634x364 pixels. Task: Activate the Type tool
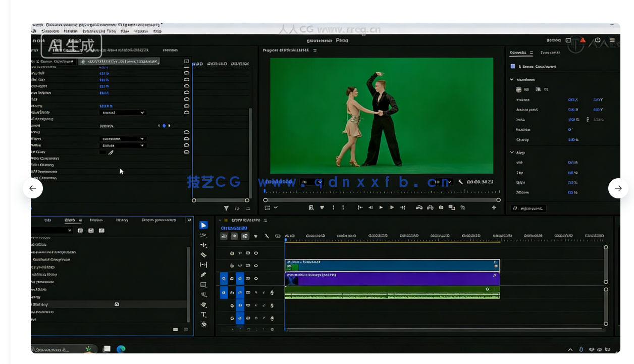click(203, 315)
